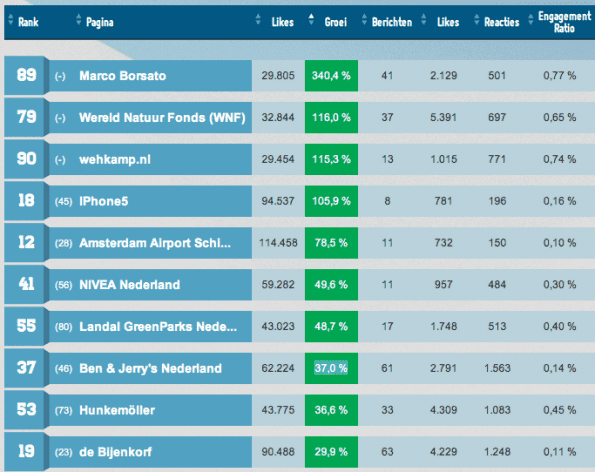Open Landal GreenParks Nede... page

click(158, 326)
